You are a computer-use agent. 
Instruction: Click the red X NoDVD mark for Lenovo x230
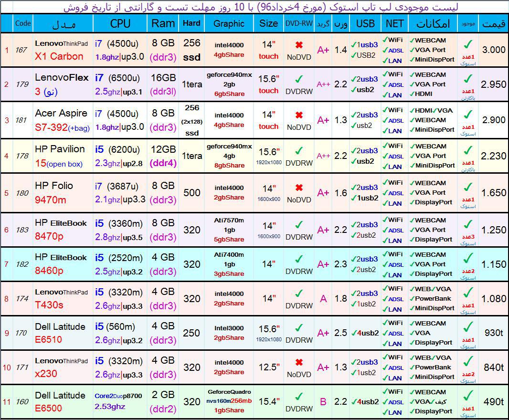(x=299, y=362)
